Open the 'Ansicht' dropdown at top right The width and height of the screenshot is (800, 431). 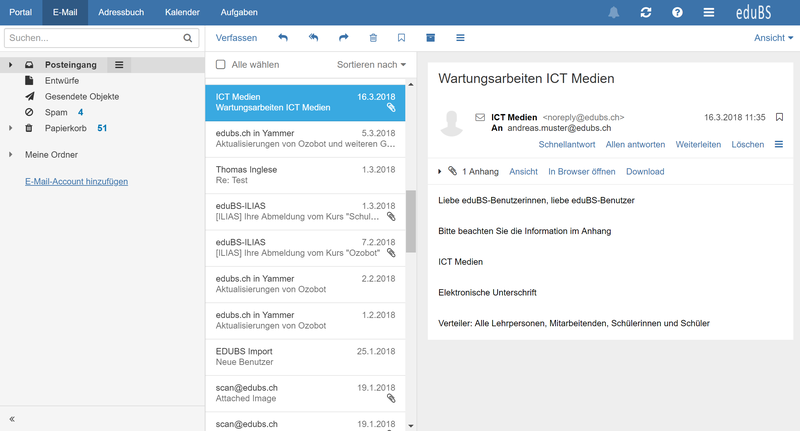773,38
